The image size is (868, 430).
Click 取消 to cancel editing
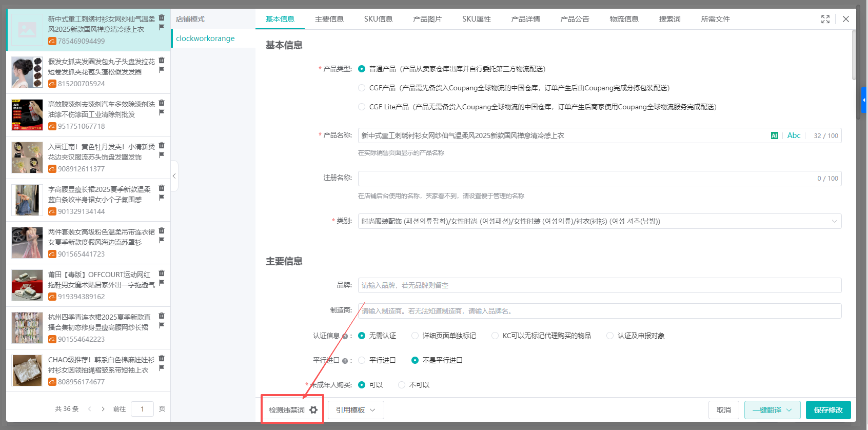click(724, 410)
